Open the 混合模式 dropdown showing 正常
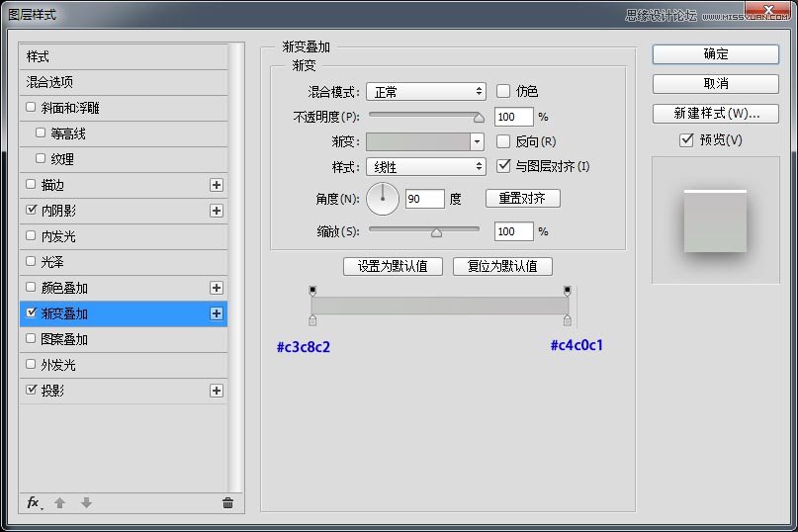Screen dimensions: 798x532 (x=426, y=92)
